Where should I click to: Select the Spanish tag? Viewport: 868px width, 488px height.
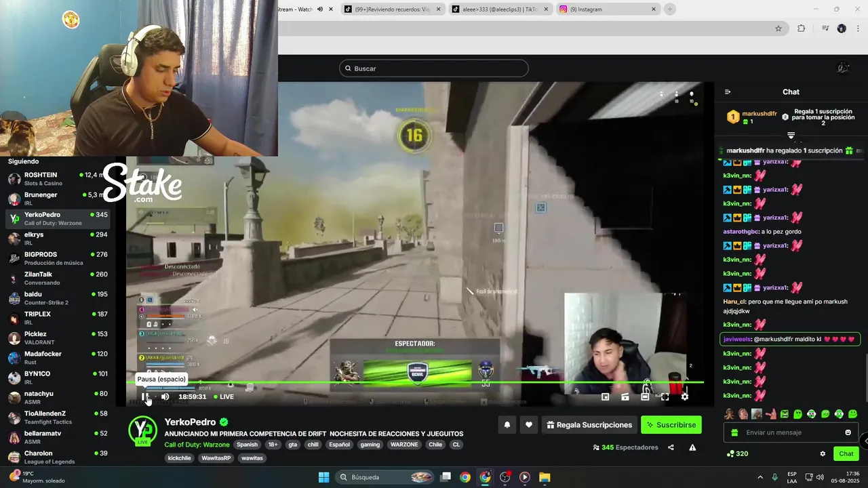click(x=247, y=445)
